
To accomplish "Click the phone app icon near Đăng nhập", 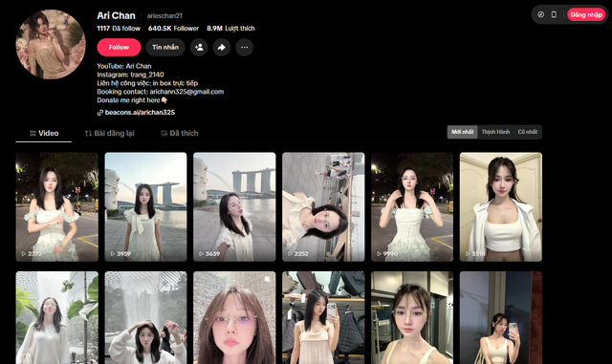I will (554, 15).
